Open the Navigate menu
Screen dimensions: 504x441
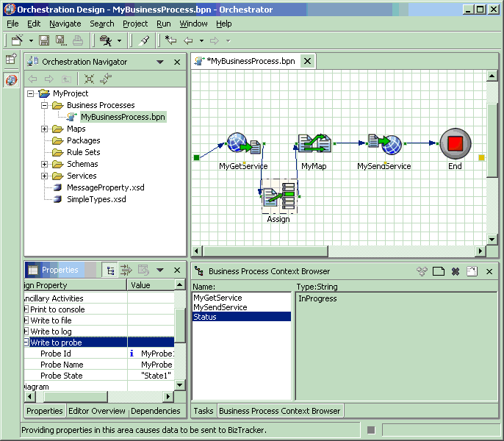coord(65,24)
